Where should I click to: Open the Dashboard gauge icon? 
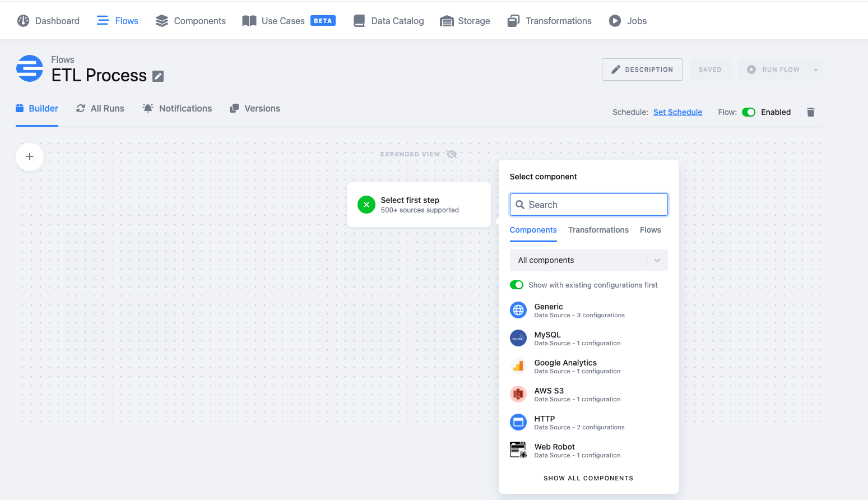pos(23,21)
